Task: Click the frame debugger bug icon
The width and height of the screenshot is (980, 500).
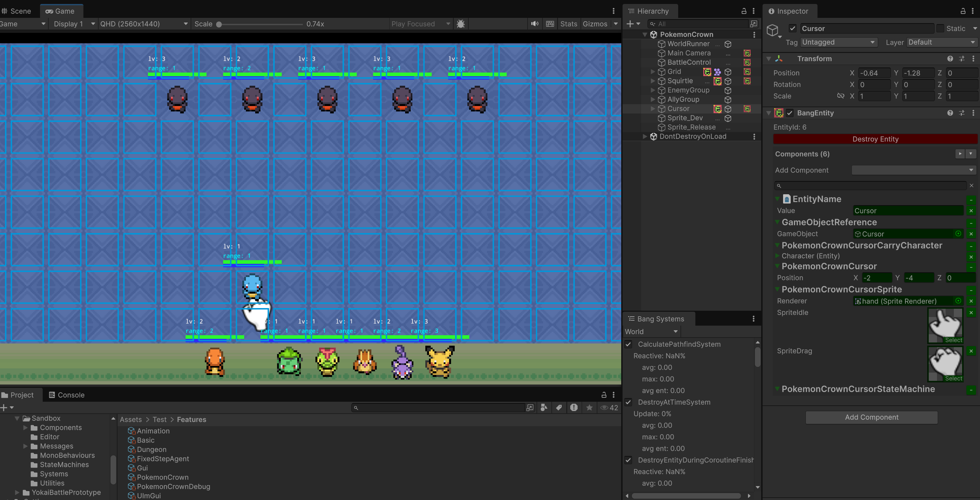Action: 461,24
